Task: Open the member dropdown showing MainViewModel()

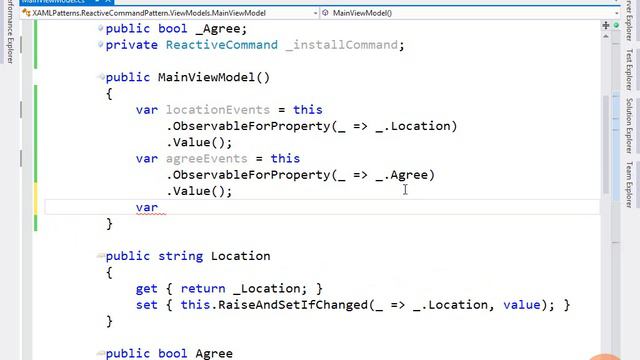Action: [x=469, y=13]
